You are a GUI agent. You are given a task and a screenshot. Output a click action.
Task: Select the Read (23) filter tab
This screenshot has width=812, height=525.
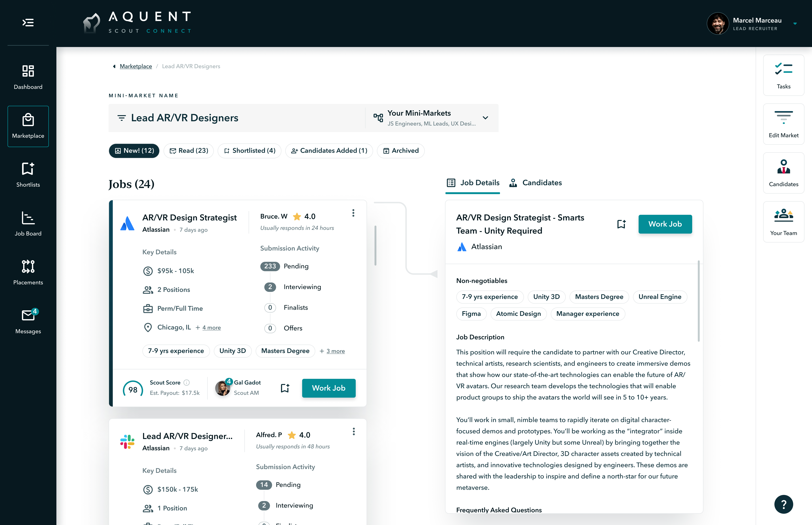188,151
